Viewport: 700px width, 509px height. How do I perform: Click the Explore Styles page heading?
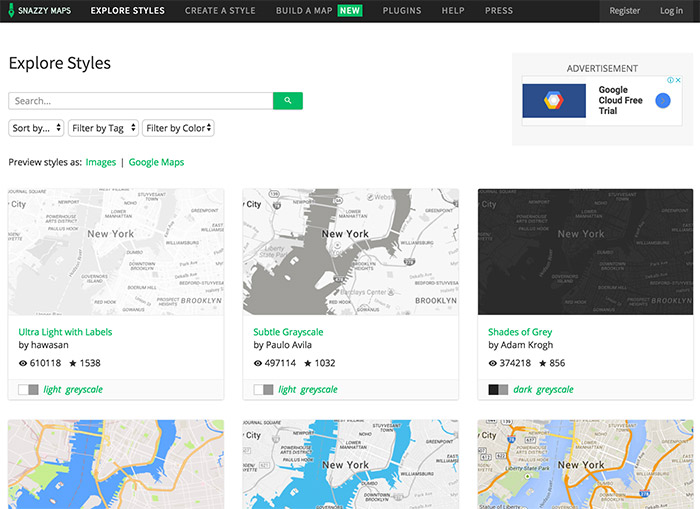[59, 63]
